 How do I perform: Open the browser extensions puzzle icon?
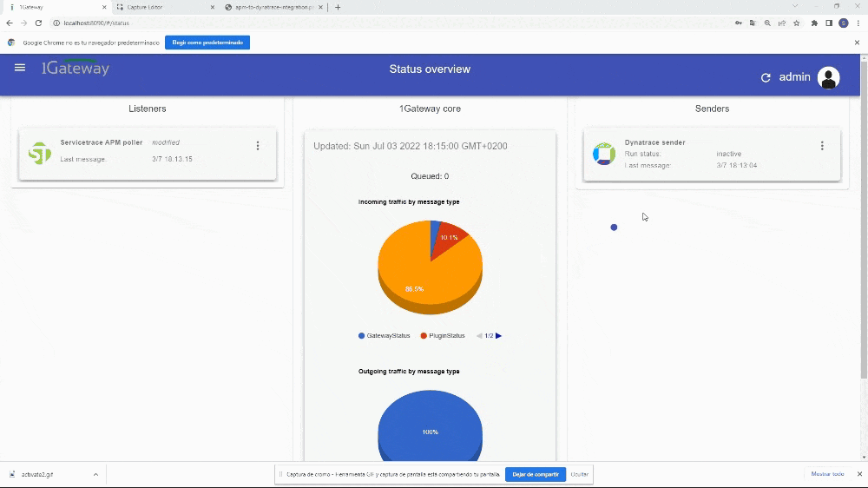coord(814,23)
